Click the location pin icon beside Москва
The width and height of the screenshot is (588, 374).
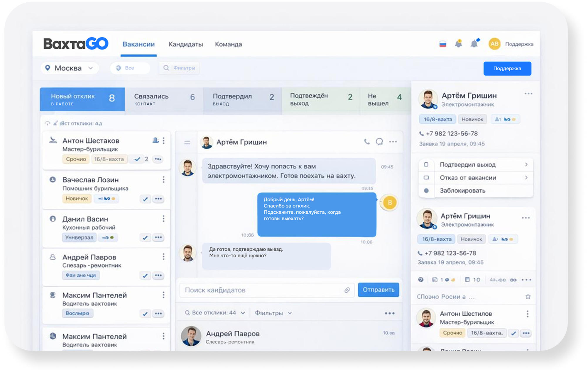click(48, 68)
